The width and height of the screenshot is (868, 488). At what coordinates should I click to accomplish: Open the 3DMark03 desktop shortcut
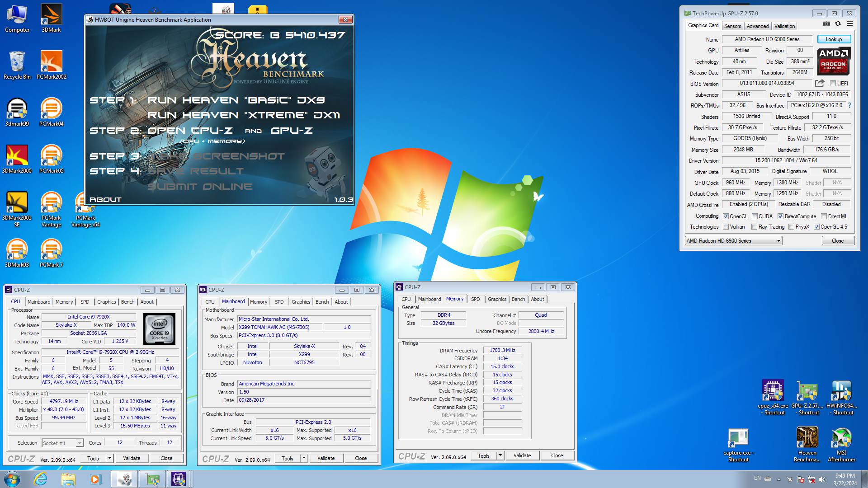(17, 253)
